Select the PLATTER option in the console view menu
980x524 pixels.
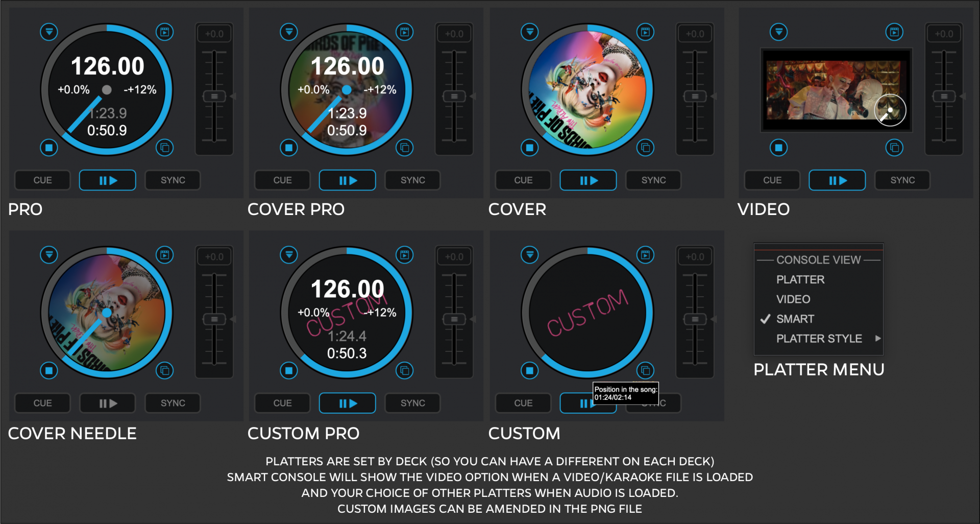[x=800, y=279]
